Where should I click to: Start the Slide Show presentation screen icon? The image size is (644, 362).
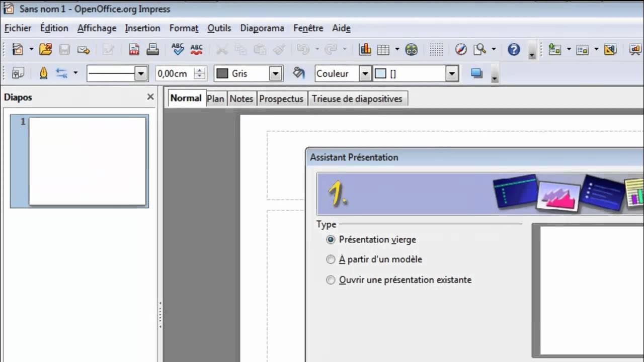pyautogui.click(x=636, y=49)
